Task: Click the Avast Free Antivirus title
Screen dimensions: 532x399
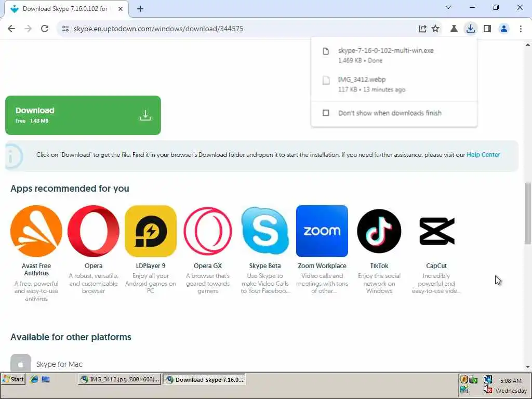Action: coord(36,270)
